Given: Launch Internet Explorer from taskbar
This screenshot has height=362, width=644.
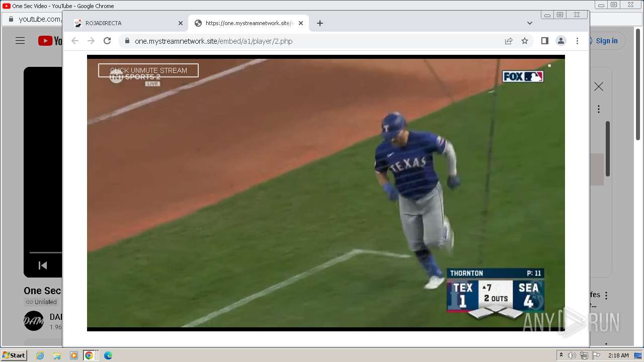Looking at the screenshot, I should click(x=40, y=355).
